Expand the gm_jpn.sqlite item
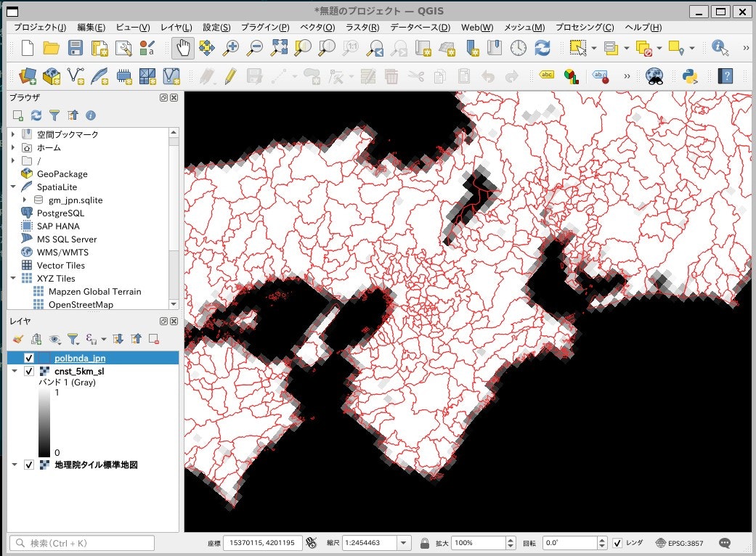Viewport: 756px width, 556px height. [x=24, y=200]
